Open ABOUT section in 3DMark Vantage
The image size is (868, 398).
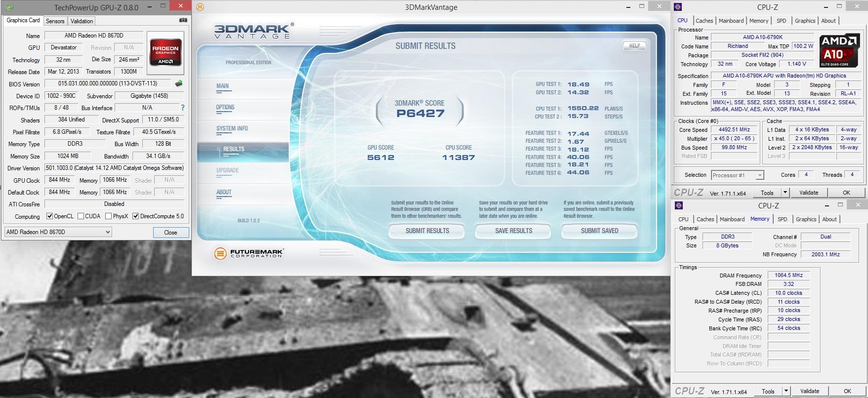point(224,192)
